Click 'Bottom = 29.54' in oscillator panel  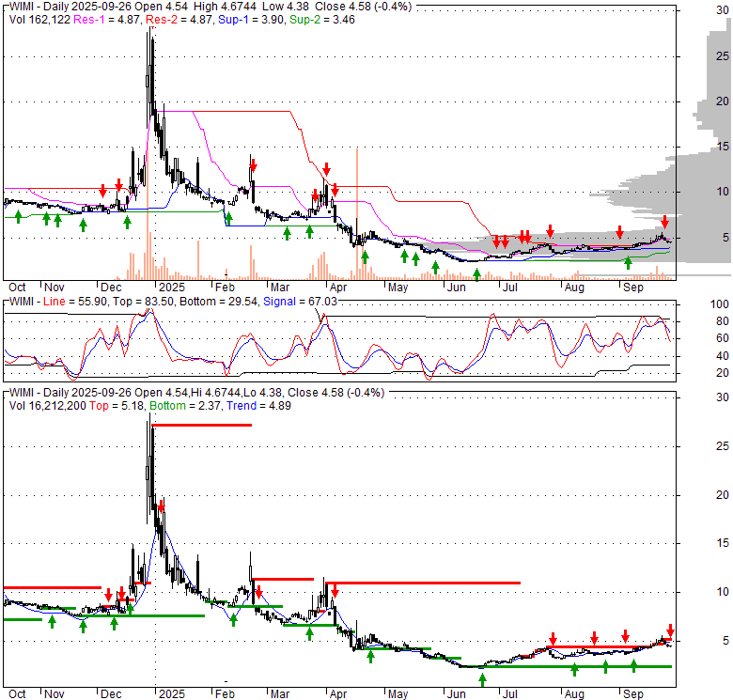pos(218,302)
